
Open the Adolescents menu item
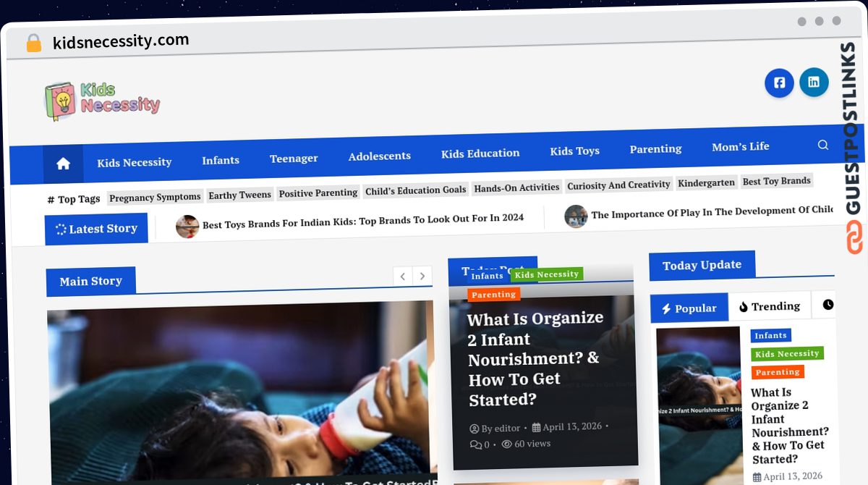point(380,156)
